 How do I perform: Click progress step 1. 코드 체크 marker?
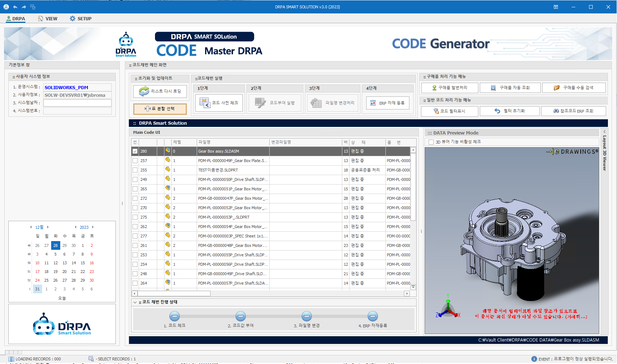pos(175,316)
